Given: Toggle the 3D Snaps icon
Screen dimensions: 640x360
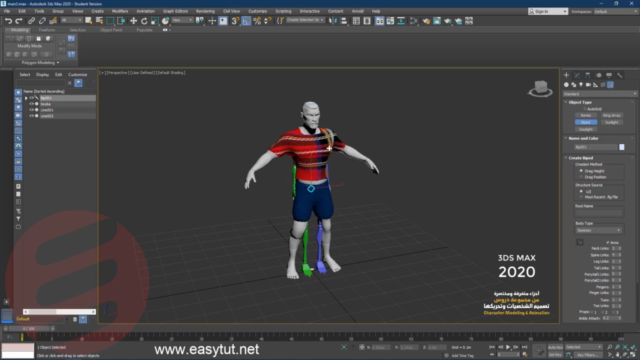Looking at the screenshot, I should coord(235,21).
